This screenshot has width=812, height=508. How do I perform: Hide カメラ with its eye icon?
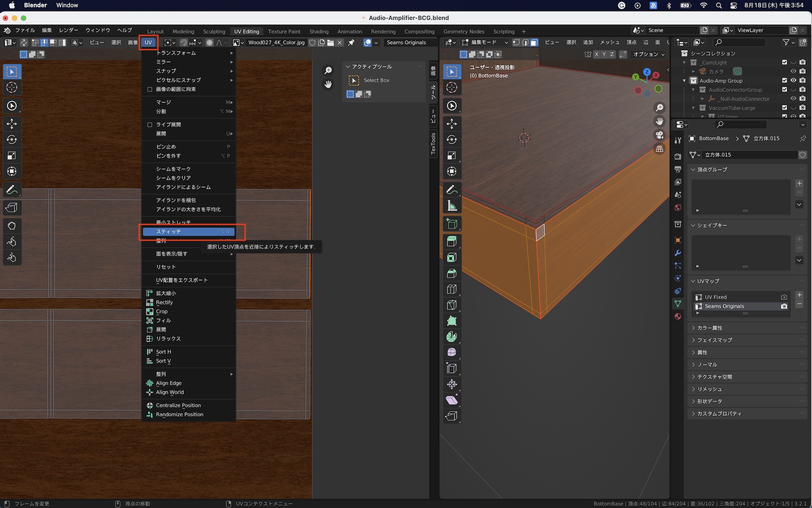[x=793, y=71]
